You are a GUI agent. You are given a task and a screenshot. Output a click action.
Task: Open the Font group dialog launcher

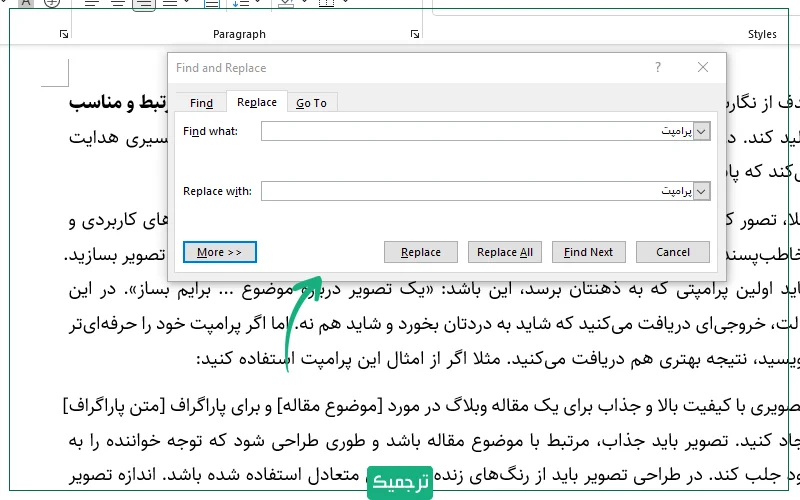click(64, 34)
